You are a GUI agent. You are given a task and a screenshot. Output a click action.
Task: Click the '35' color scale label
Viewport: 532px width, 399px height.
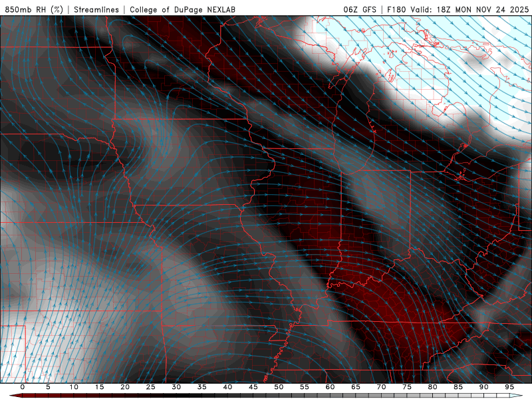tap(202, 387)
